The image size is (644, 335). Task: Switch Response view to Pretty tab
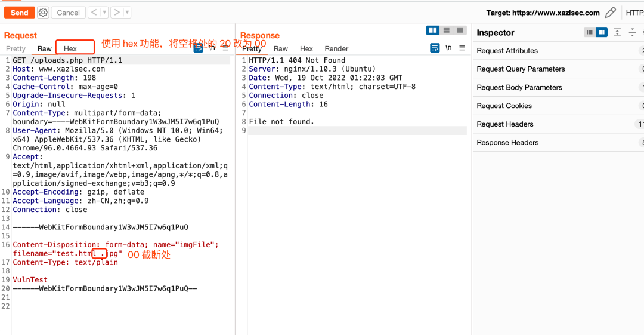pos(252,48)
